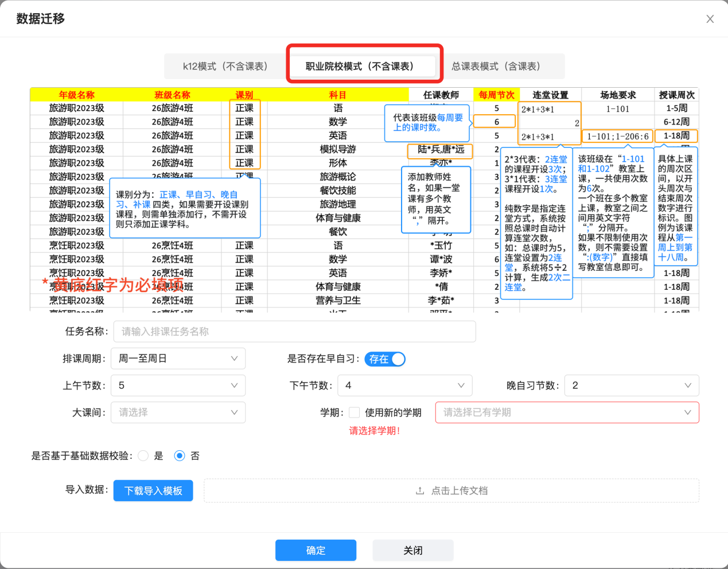The width and height of the screenshot is (728, 569).
Task: Click the 关闭 button
Action: pos(413,551)
